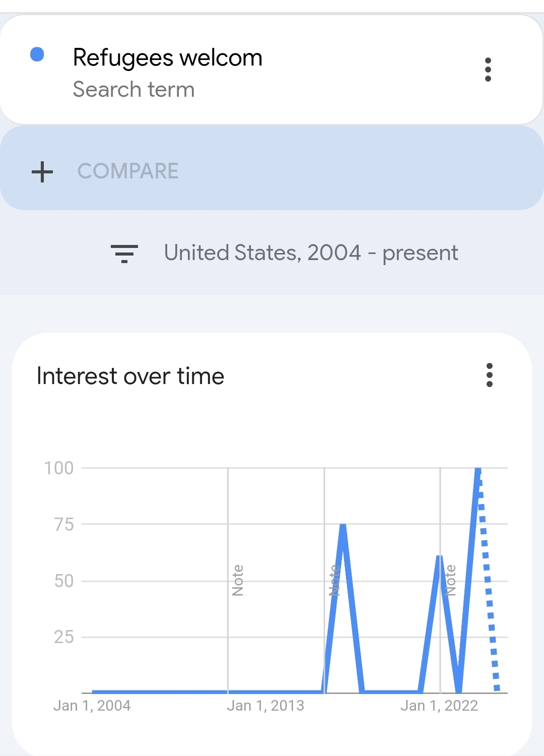Edit the "Refugees welcom" search term
This screenshot has width=544, height=756.
(167, 57)
